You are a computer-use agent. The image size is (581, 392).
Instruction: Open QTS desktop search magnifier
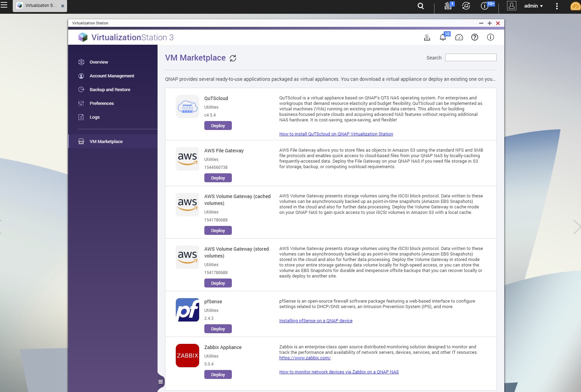(421, 6)
